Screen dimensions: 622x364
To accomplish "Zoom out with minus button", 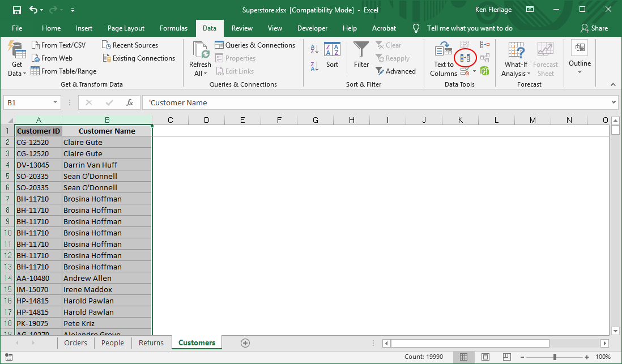I will click(522, 357).
